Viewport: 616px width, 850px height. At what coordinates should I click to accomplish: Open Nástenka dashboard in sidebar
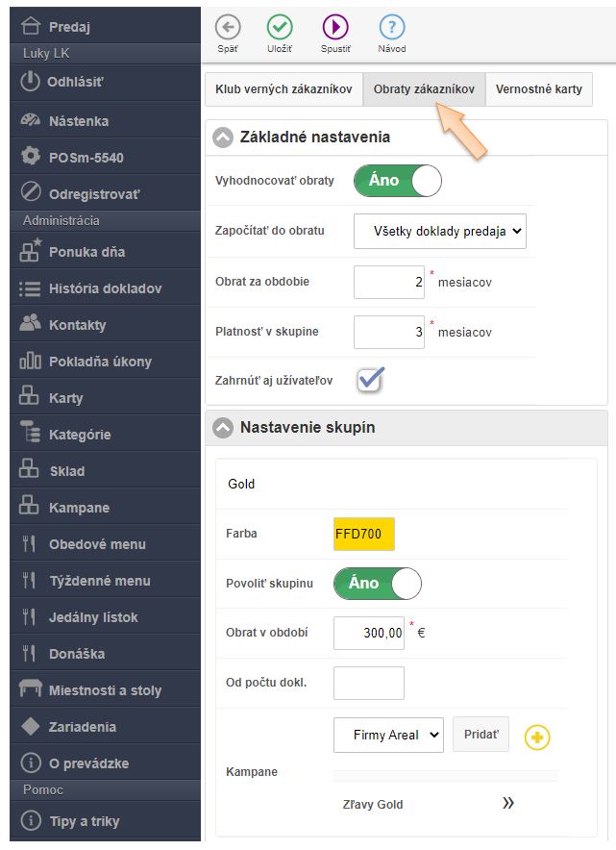pos(79,121)
